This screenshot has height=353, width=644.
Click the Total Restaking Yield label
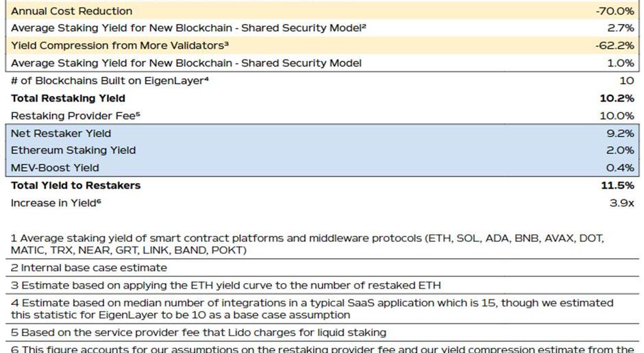tap(68, 98)
